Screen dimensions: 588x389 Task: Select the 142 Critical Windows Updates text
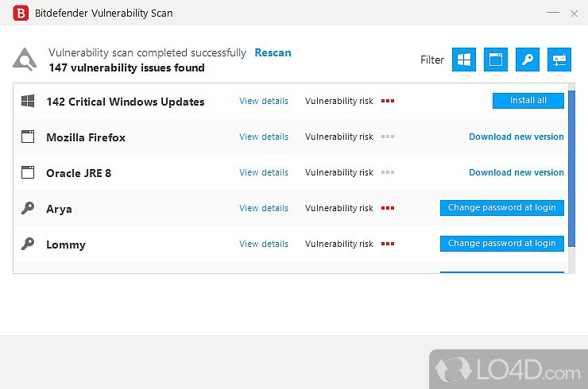(x=126, y=102)
